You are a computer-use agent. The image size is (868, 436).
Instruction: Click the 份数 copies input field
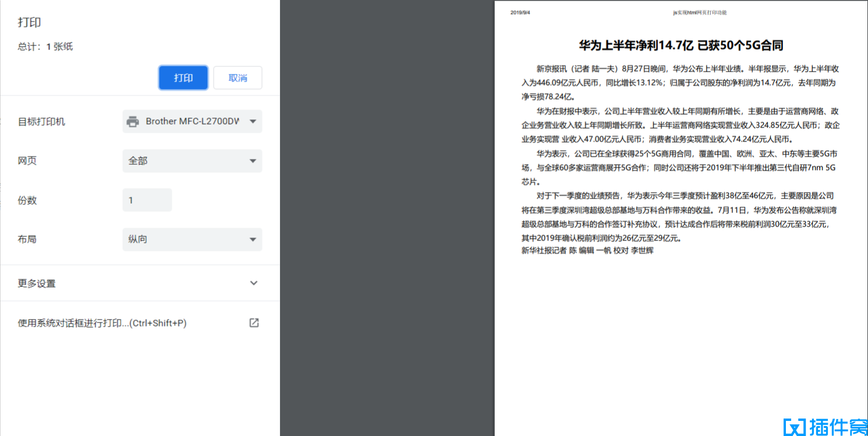(x=147, y=200)
